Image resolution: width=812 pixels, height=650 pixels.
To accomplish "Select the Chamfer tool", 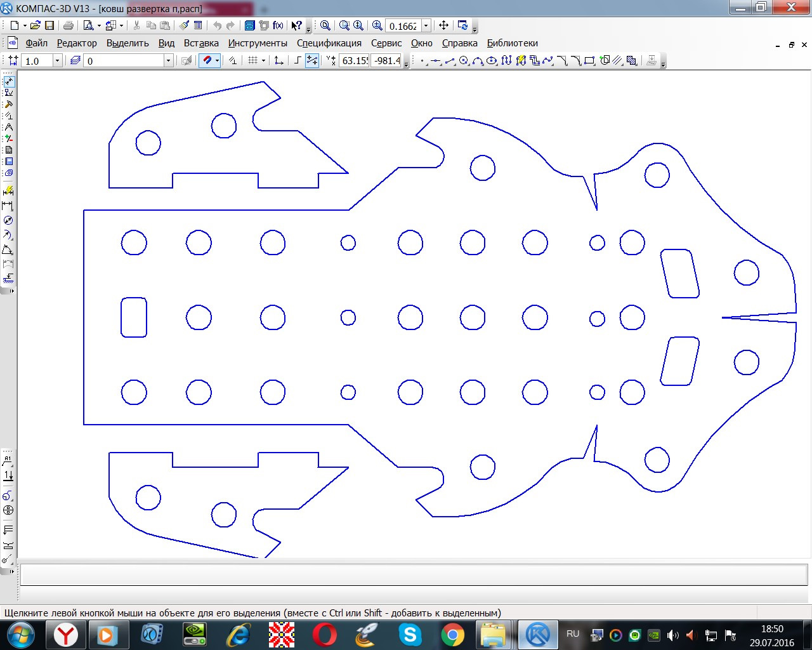I will click(561, 61).
